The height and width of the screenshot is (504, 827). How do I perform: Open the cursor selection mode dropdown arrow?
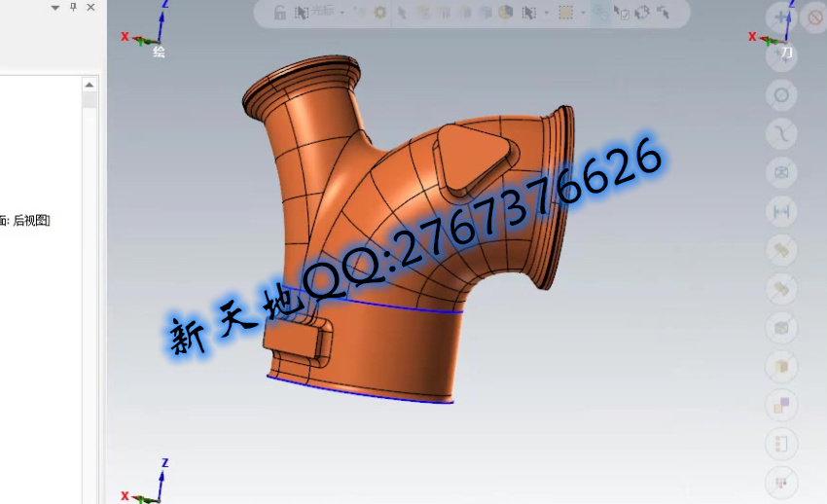pyautogui.click(x=340, y=13)
